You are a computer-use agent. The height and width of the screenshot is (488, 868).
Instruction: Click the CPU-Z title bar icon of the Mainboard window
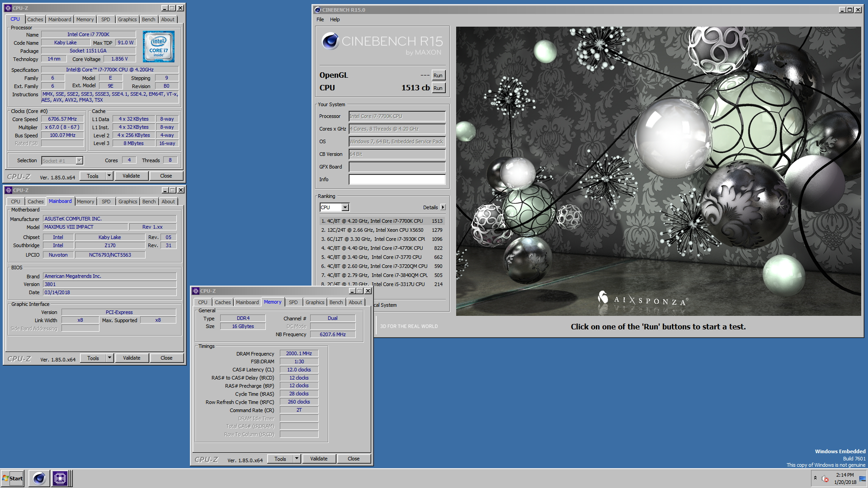point(8,190)
